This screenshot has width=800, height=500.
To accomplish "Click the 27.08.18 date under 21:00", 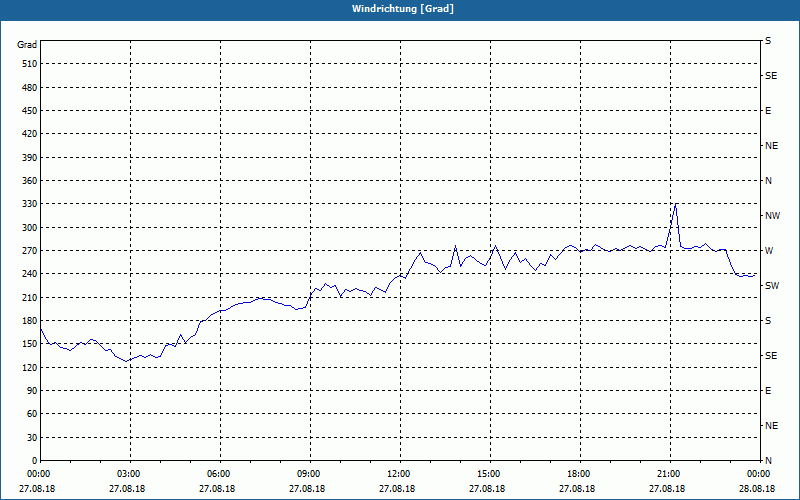I will click(667, 489).
